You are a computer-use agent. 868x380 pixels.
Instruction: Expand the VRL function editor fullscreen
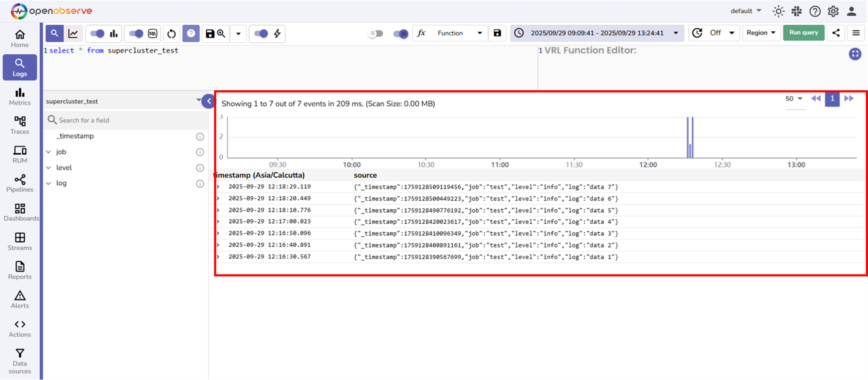click(855, 54)
